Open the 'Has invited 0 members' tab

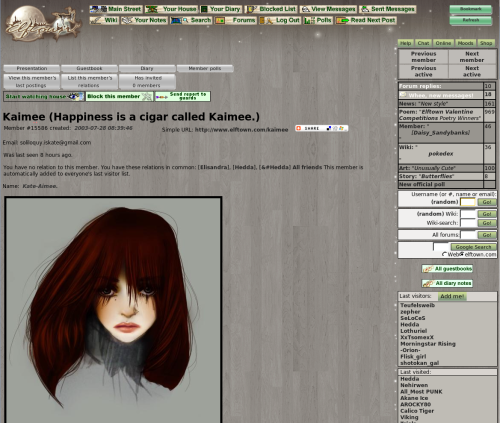[x=147, y=82]
